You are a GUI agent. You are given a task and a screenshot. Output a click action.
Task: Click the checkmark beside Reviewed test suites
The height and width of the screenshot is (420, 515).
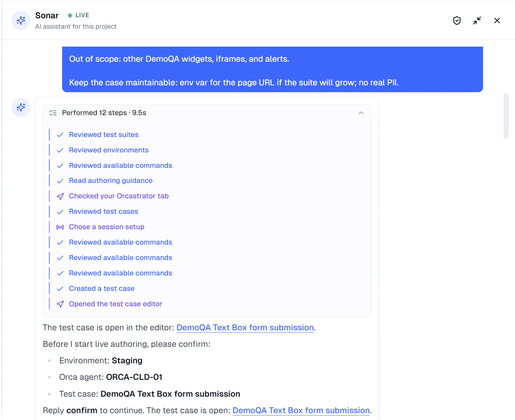[x=60, y=135]
